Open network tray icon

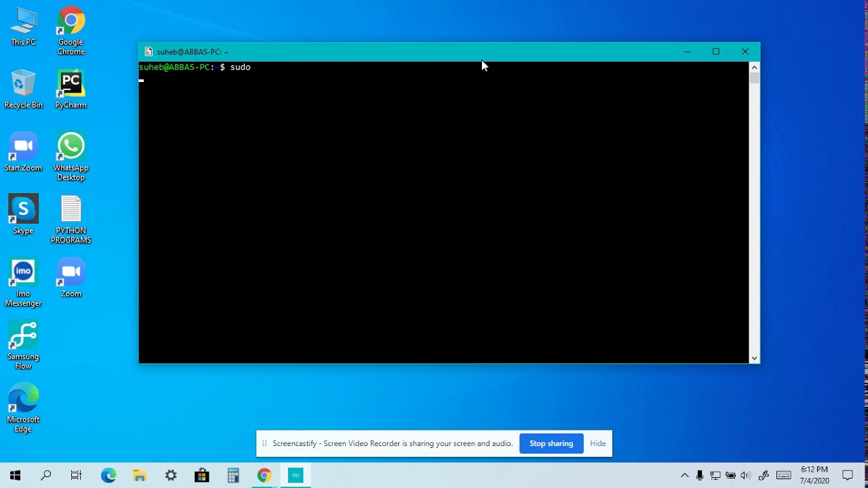point(715,476)
